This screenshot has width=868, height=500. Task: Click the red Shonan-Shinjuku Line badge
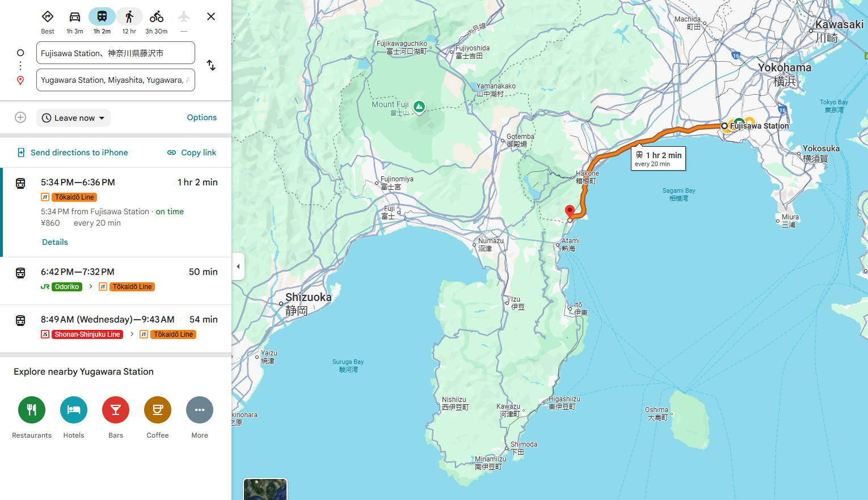pyautogui.click(x=87, y=334)
